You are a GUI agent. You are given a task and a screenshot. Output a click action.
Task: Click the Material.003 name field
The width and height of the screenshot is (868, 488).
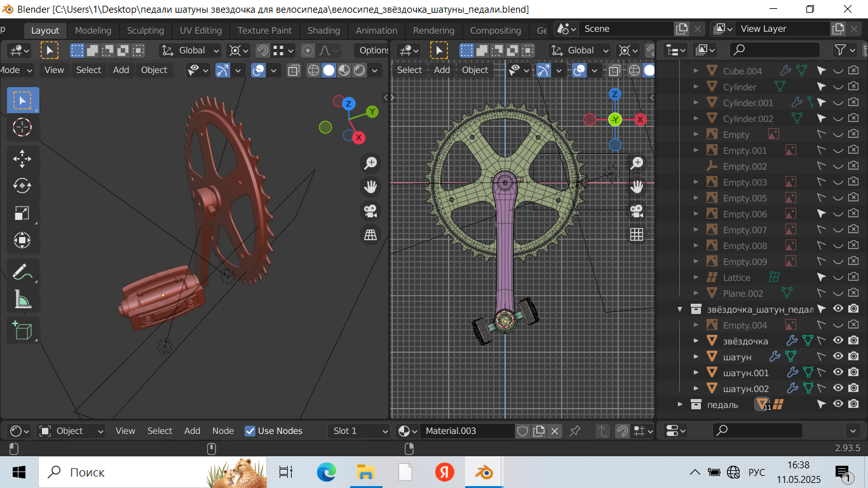[467, 431]
